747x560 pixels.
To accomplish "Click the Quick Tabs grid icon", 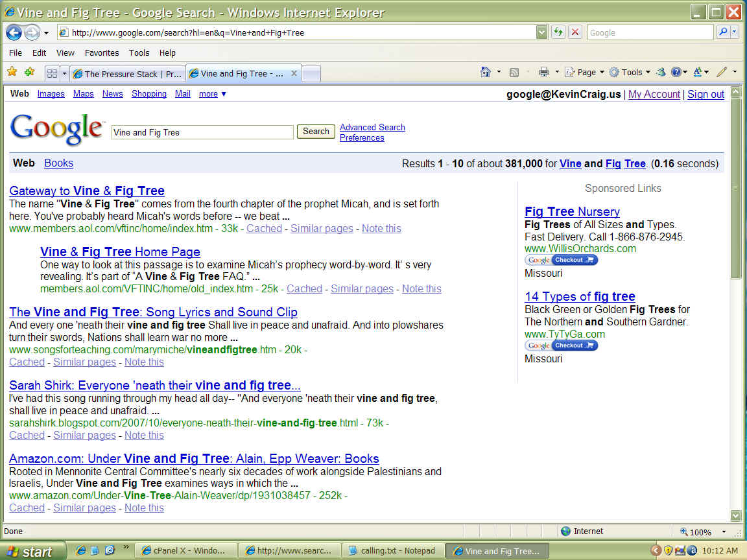I will (52, 73).
